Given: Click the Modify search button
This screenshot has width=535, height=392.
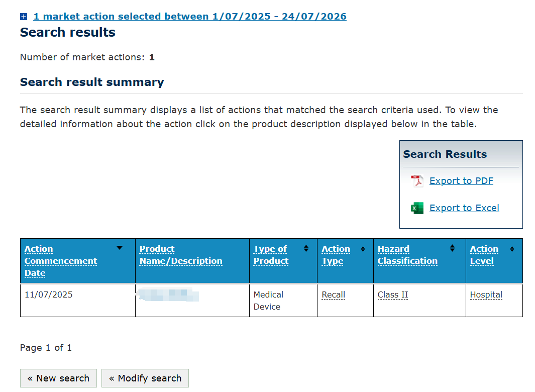Looking at the screenshot, I should (145, 378).
